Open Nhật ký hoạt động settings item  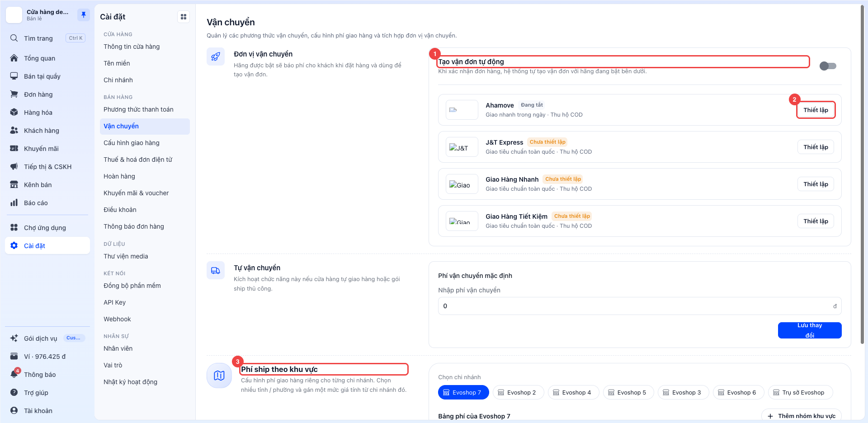click(145, 382)
